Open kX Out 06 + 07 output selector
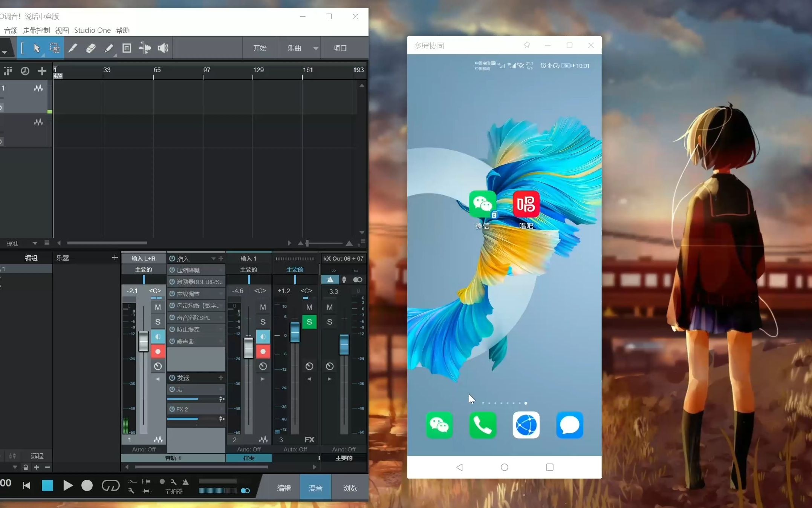This screenshot has width=812, height=508. pos(343,258)
